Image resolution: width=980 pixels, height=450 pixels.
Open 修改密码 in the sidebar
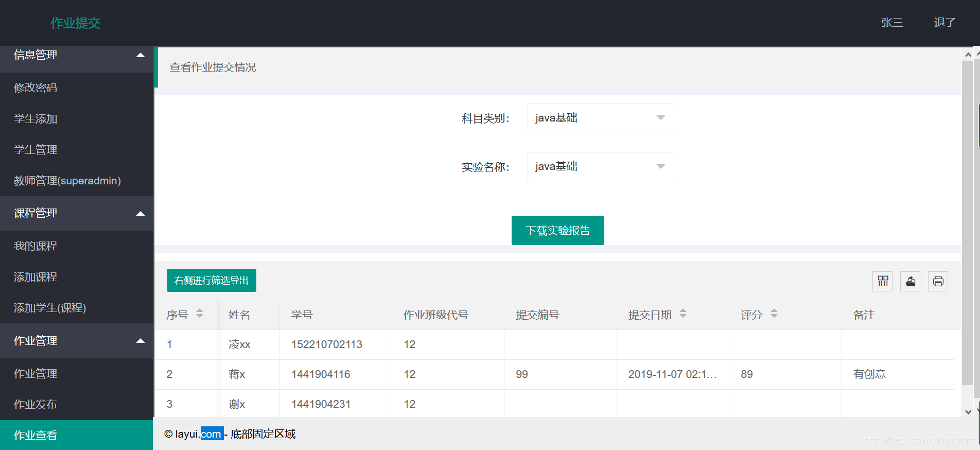tap(77, 88)
